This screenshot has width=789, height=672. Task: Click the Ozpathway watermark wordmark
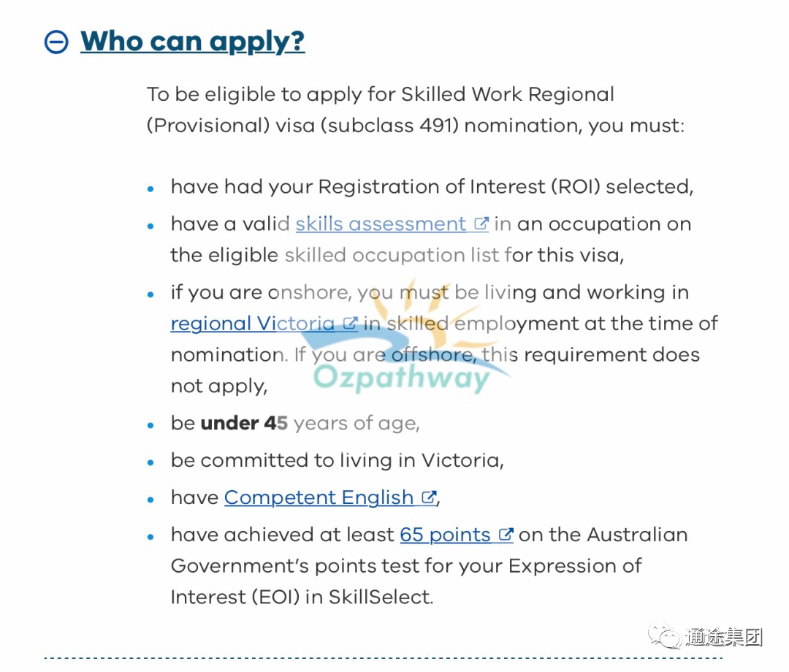pos(402,377)
